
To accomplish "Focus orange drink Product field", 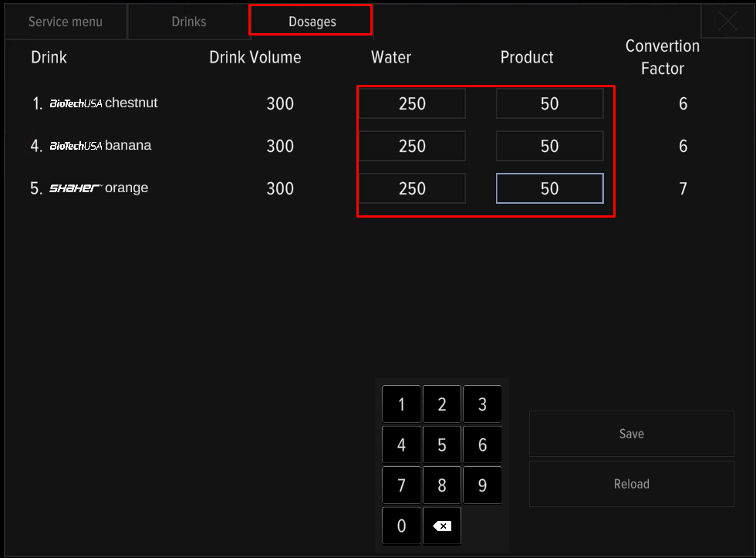I will coord(549,188).
